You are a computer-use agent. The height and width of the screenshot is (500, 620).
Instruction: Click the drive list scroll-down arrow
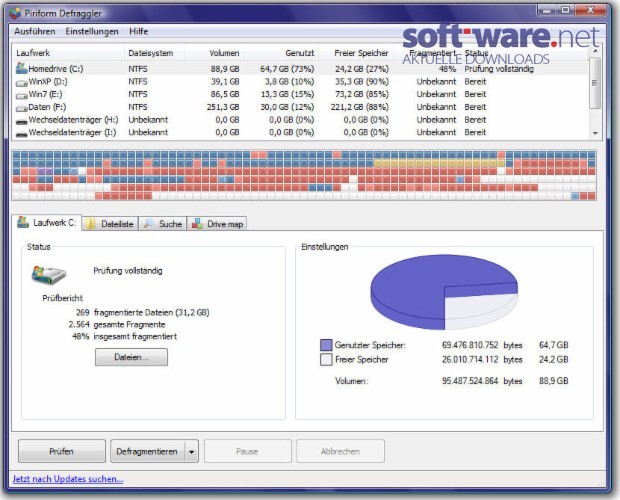(595, 134)
